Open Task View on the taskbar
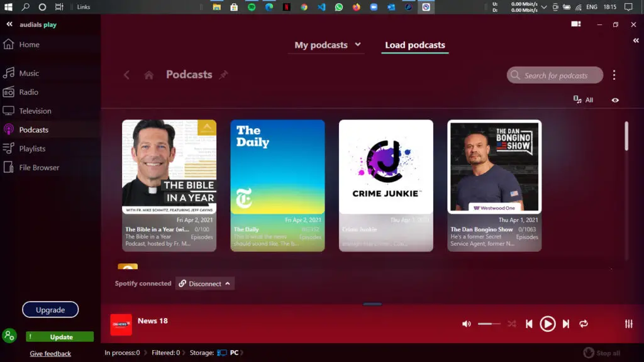This screenshot has width=644, height=362. 59,7
